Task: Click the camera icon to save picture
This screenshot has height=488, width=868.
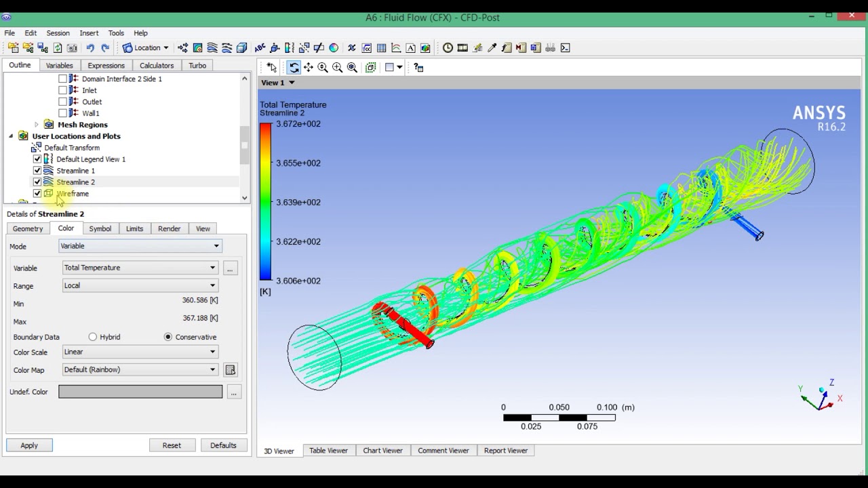Action: coord(72,48)
